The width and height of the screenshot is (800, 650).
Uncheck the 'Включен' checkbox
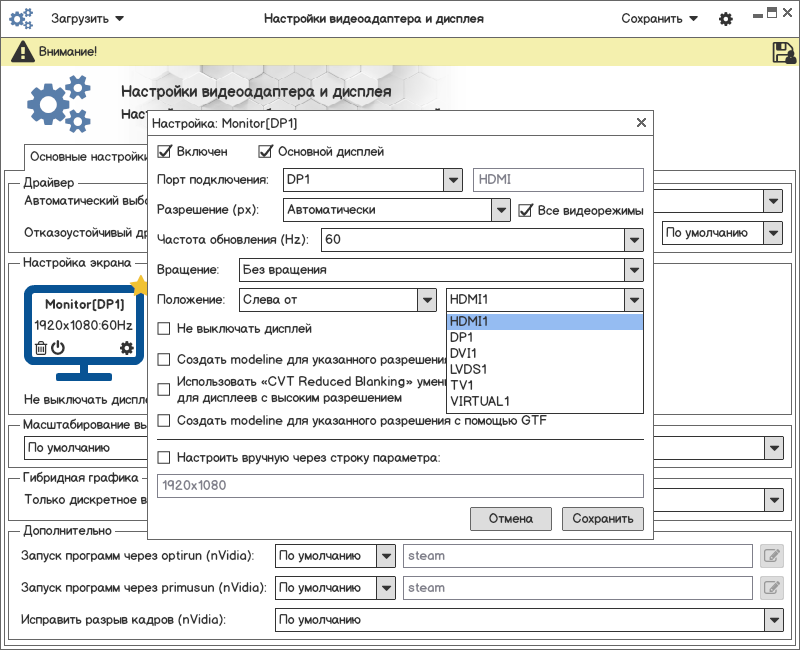point(165,152)
